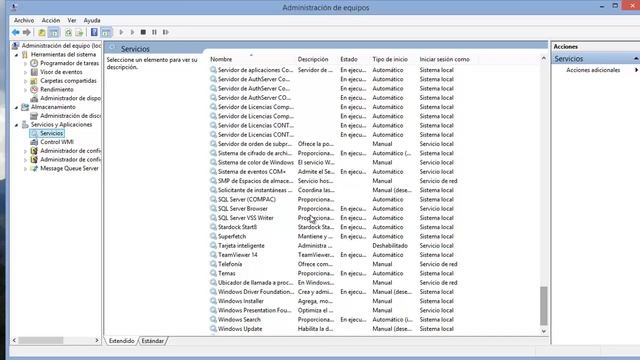This screenshot has height=360, width=640.
Task: Select the Telefonía service row
Action: (x=333, y=264)
